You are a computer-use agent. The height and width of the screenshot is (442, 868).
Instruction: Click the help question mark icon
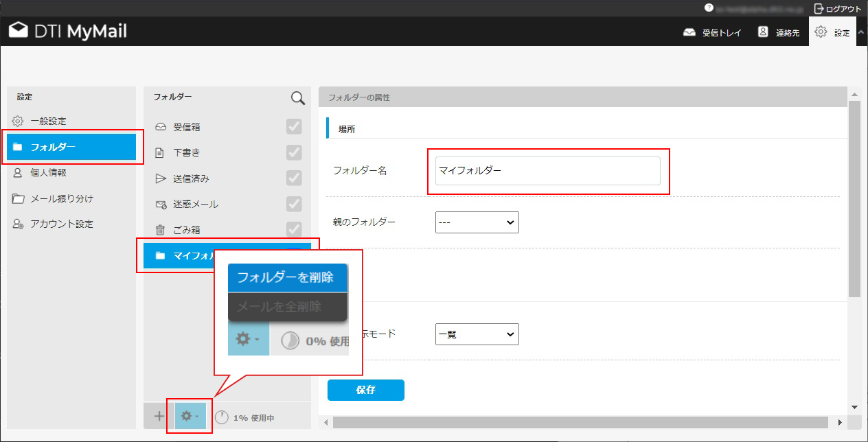(x=709, y=8)
